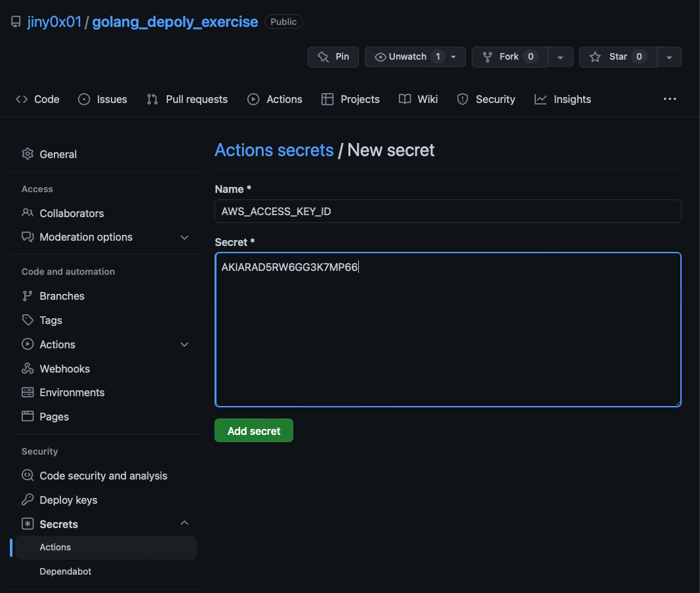The width and height of the screenshot is (700, 593).
Task: Click the Public visibility badge
Action: click(283, 22)
